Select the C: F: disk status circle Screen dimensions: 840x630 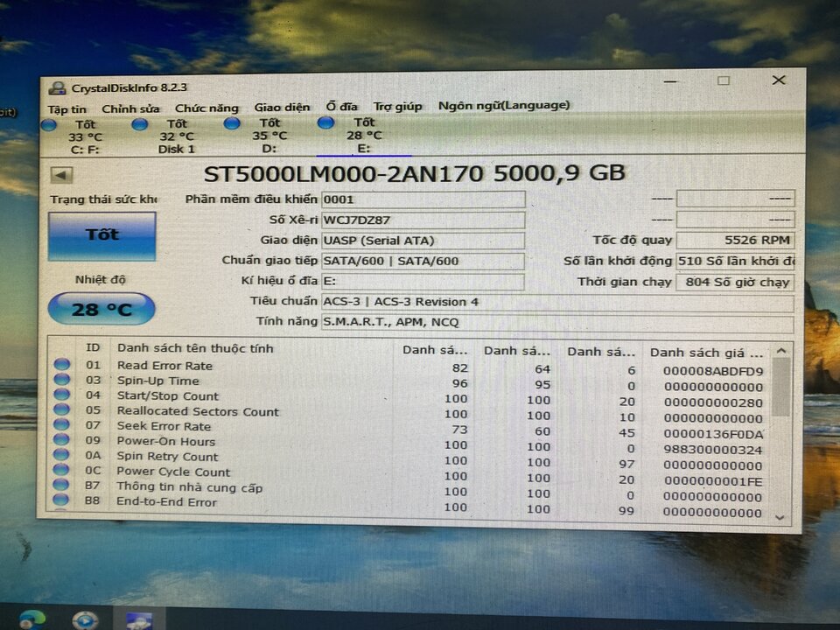point(49,125)
